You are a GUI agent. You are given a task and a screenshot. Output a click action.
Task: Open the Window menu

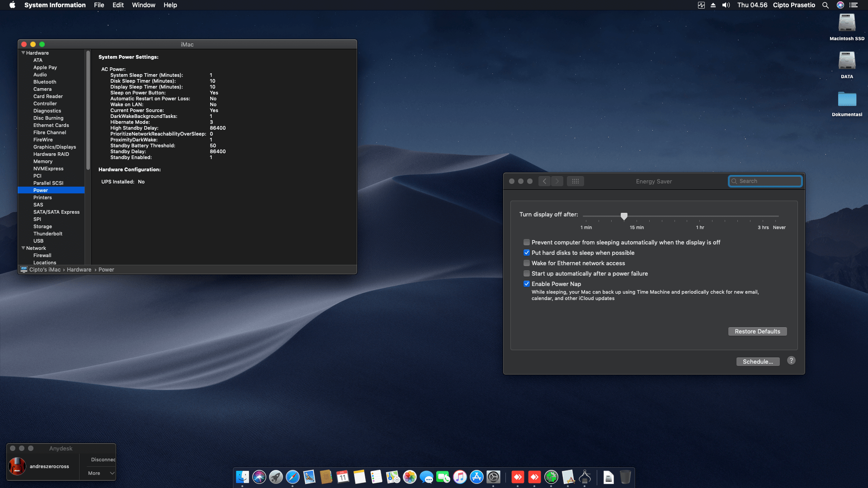(143, 5)
